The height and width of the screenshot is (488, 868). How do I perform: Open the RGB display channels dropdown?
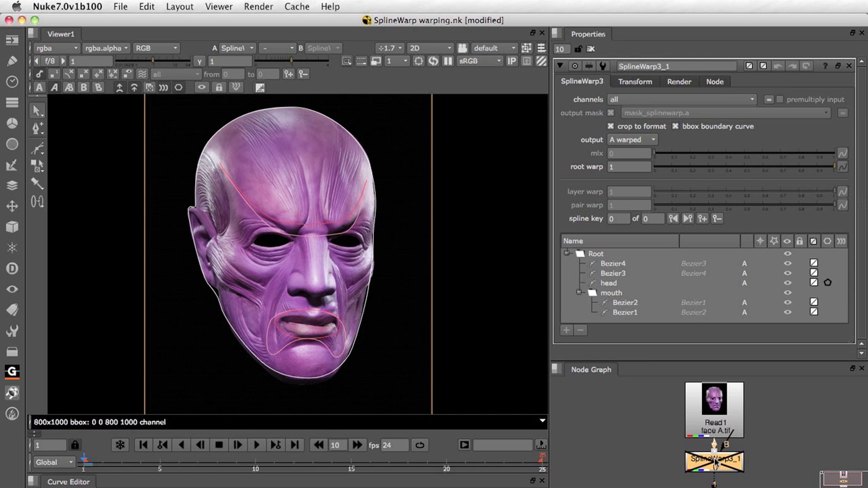pos(156,48)
